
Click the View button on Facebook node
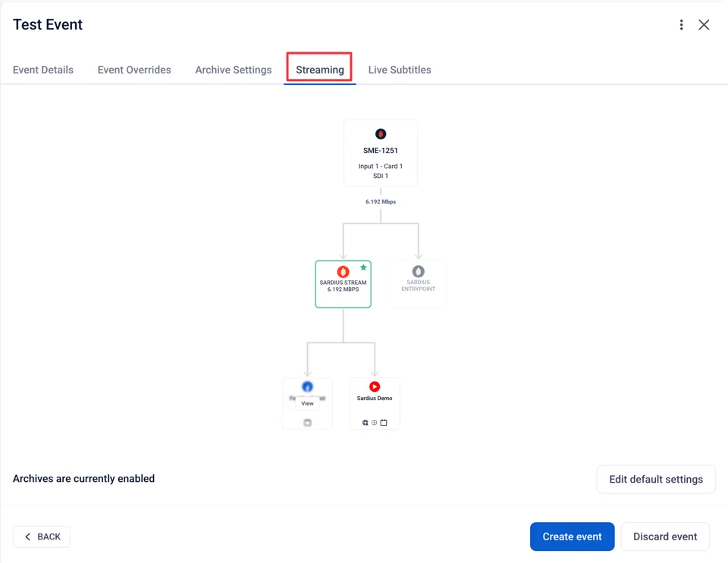click(307, 403)
